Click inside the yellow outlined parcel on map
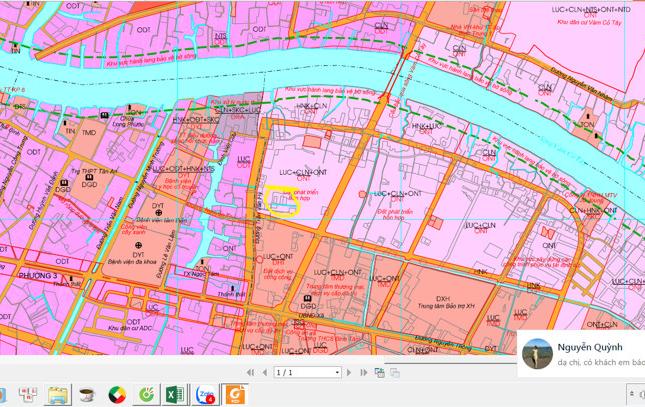 tap(282, 199)
